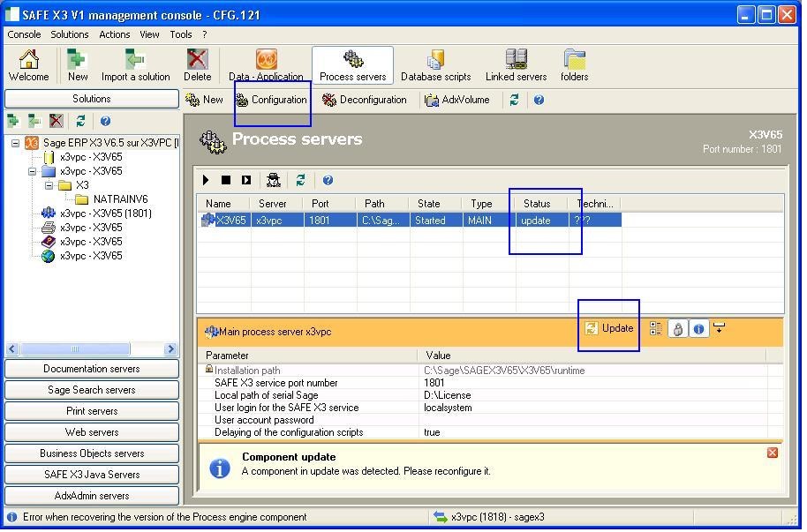
Task: Expand the Business Objects servers panel
Action: click(92, 453)
